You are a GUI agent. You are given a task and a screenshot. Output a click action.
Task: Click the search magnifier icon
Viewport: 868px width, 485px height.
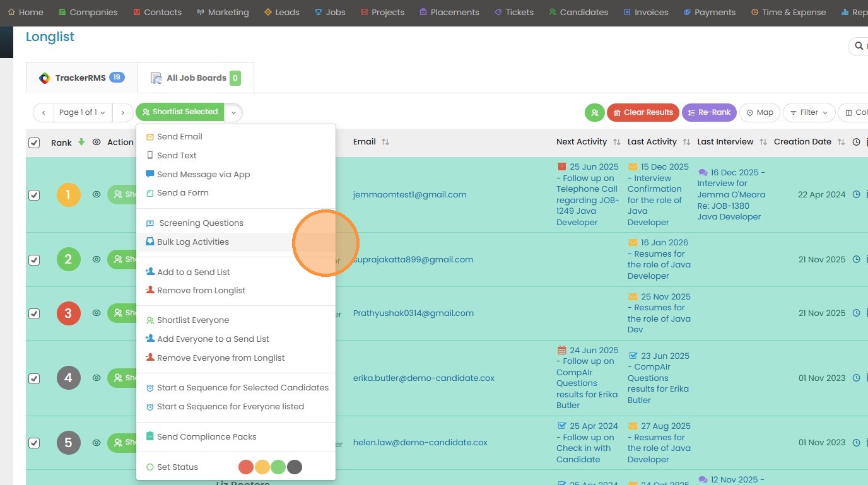coord(859,46)
